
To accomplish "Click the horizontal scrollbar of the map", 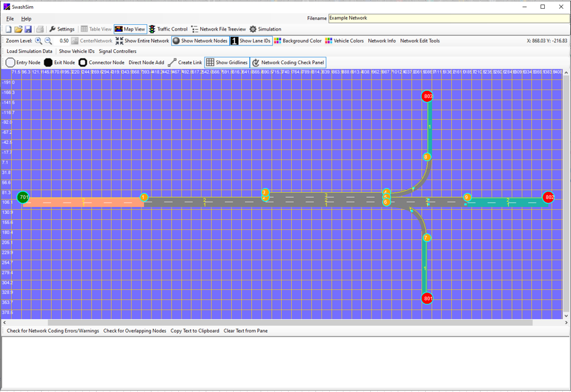I will [290, 322].
